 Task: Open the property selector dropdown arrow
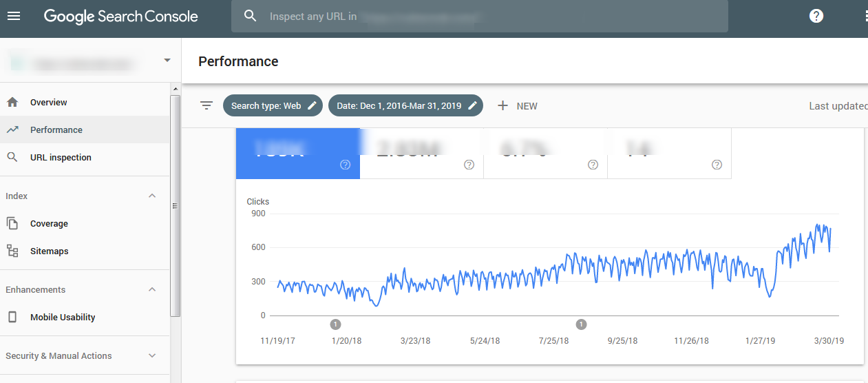coord(167,61)
